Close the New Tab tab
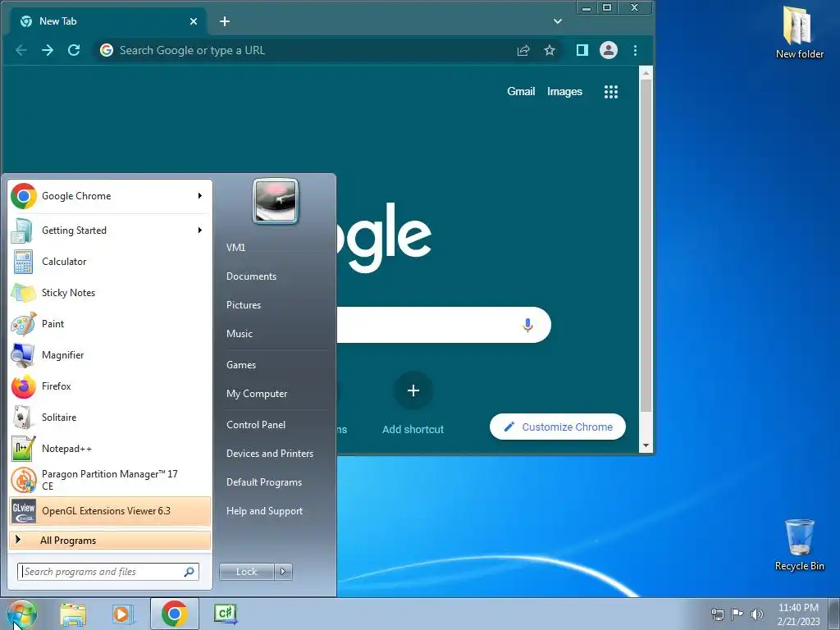Screen dimensions: 840x630 point(194,21)
